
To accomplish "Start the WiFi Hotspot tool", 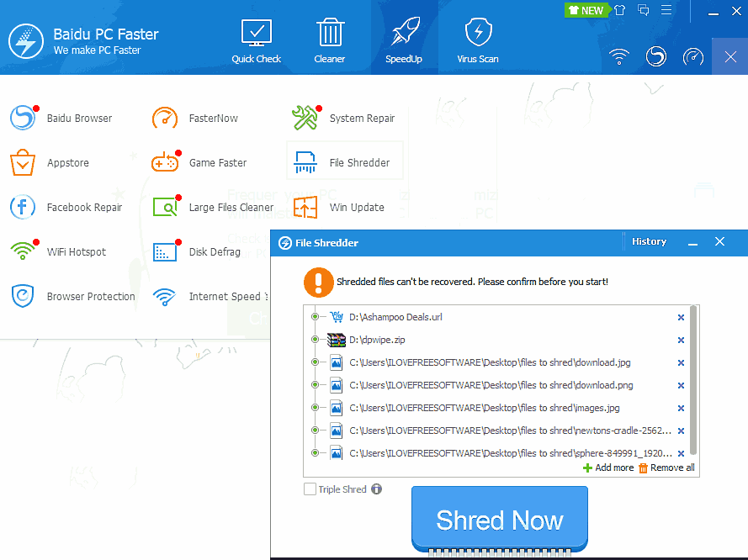I will 58,251.
